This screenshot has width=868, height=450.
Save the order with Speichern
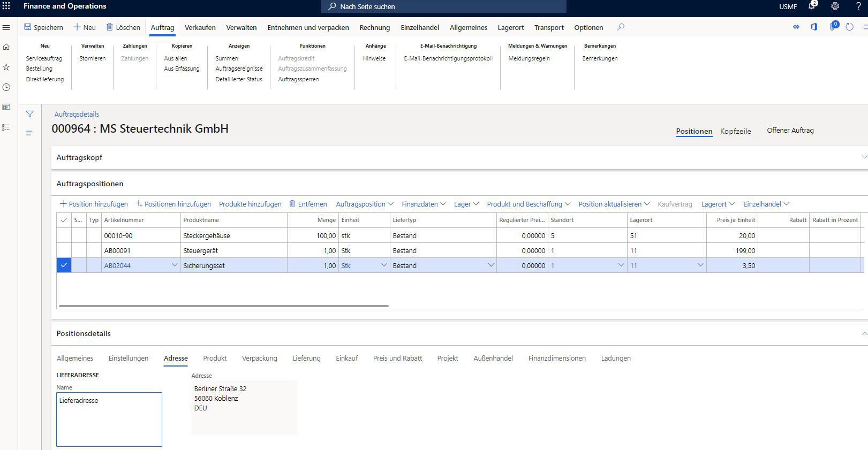(43, 27)
